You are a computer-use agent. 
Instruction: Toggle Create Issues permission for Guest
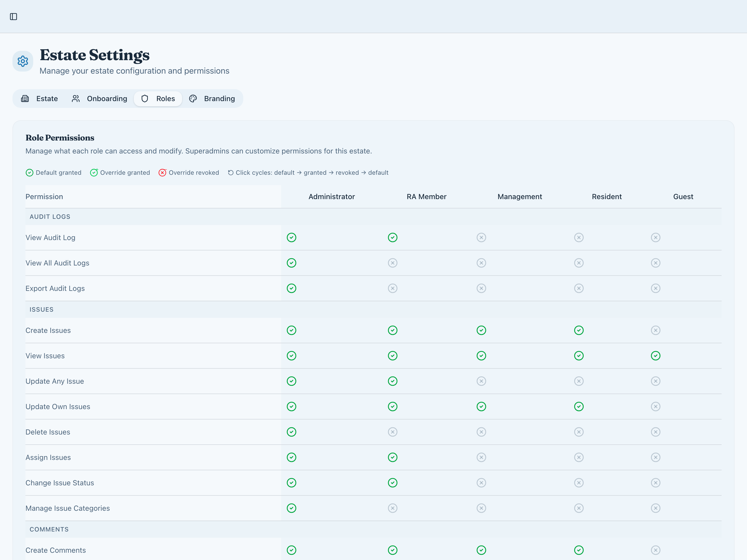655,331
